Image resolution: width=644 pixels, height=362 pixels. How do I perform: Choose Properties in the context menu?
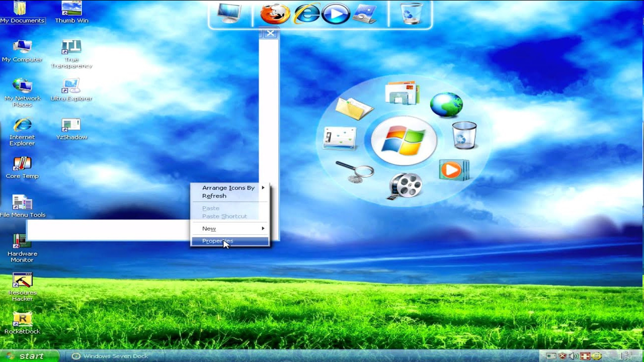click(x=230, y=241)
